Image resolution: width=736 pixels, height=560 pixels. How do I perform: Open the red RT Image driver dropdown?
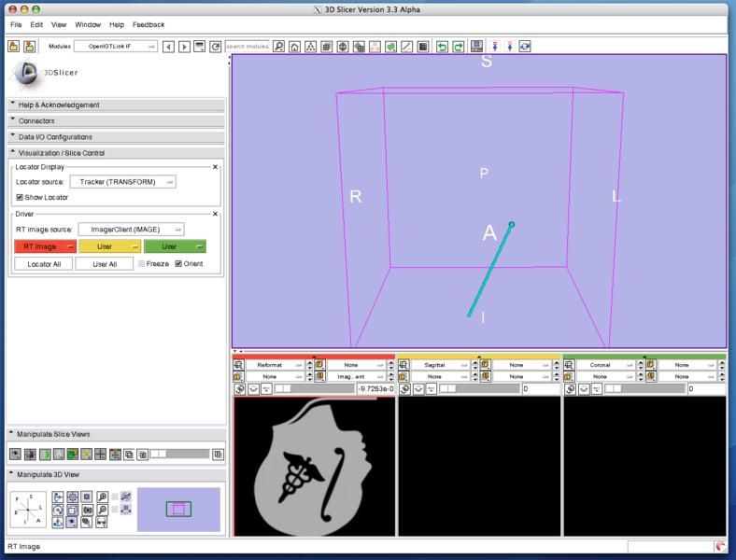(x=45, y=246)
